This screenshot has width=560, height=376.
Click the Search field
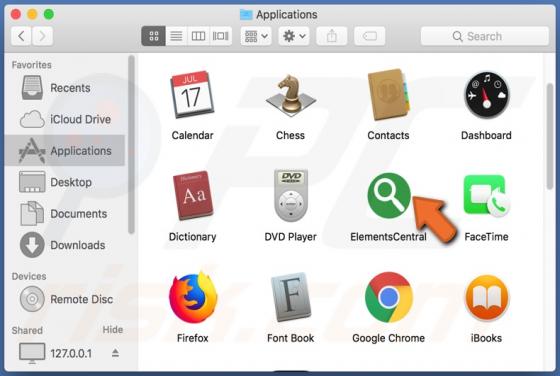click(485, 36)
